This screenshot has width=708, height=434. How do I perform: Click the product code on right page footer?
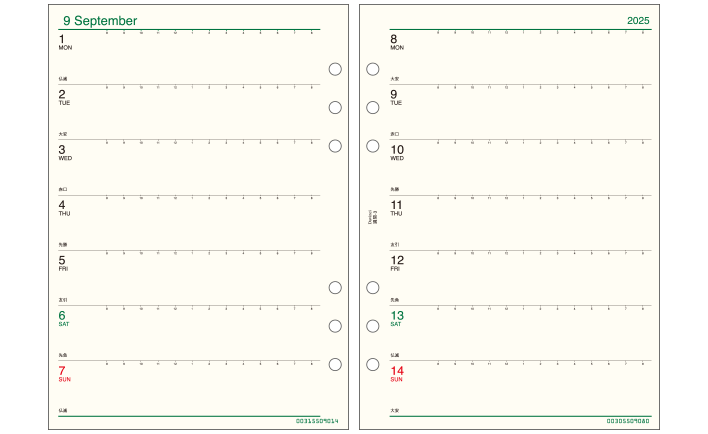[x=628, y=421]
